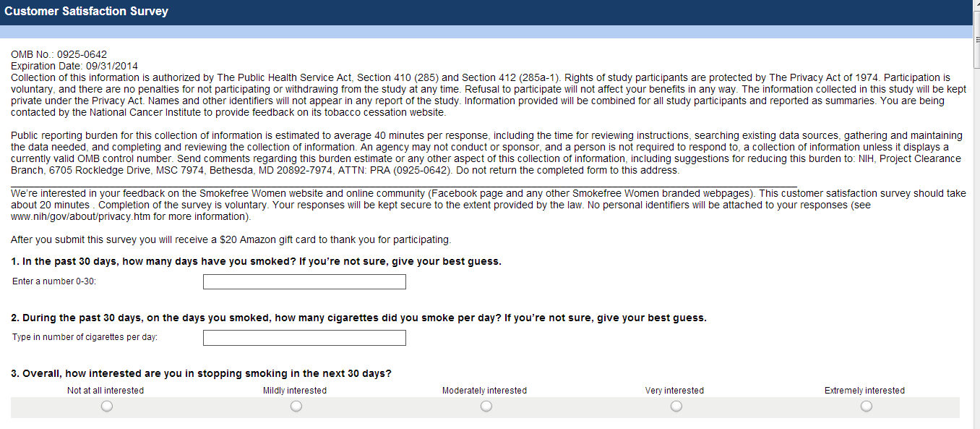
Task: Choose the "Mildly interested" radio option
Action: 296,407
